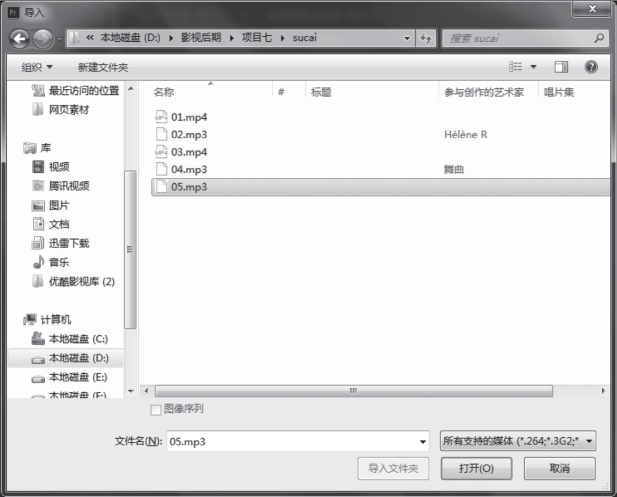
Task: Click the 视频 library film icon
Action: click(38, 166)
